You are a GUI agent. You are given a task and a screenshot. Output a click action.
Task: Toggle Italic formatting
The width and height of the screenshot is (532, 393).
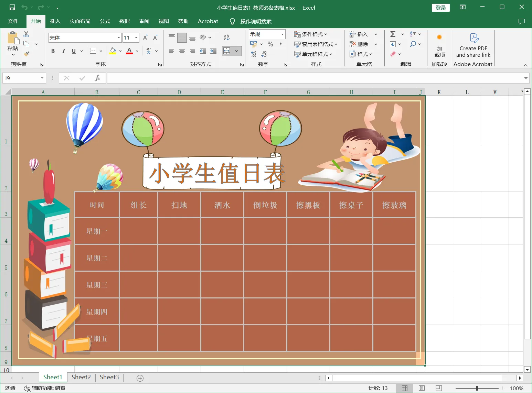coord(63,51)
